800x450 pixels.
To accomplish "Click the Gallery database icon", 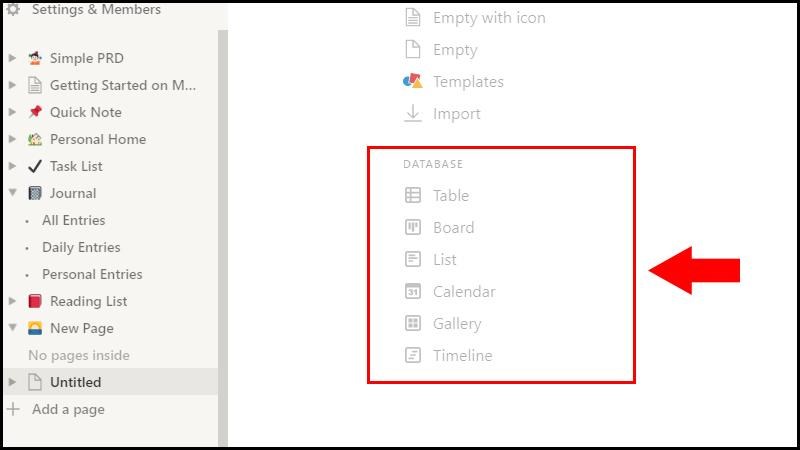I will 413,324.
